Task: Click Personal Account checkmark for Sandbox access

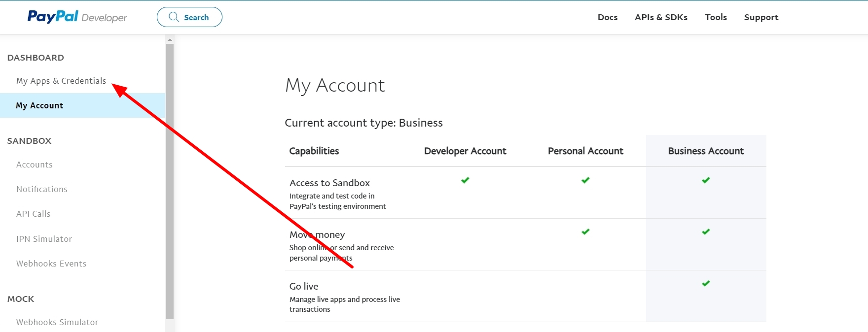Action: point(585,180)
